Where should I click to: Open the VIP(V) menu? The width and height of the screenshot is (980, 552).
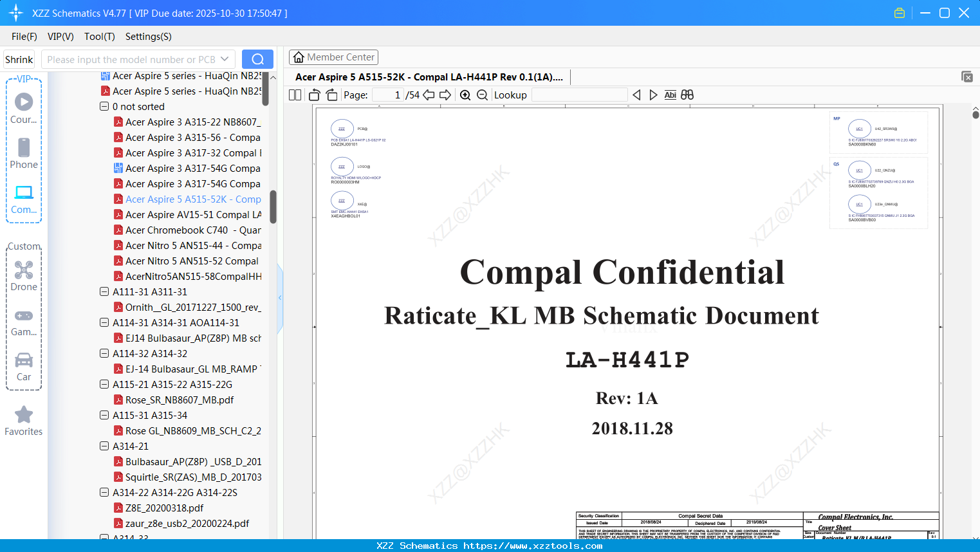tap(60, 37)
